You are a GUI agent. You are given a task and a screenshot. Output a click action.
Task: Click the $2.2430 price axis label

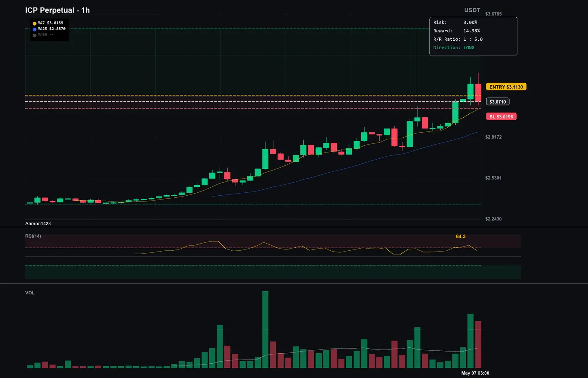click(x=493, y=219)
